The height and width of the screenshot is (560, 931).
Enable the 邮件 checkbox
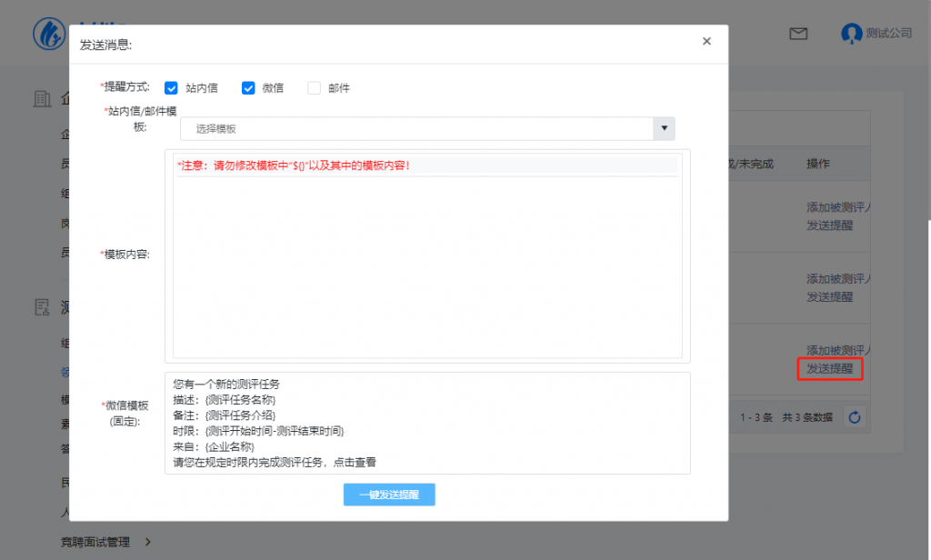click(314, 88)
